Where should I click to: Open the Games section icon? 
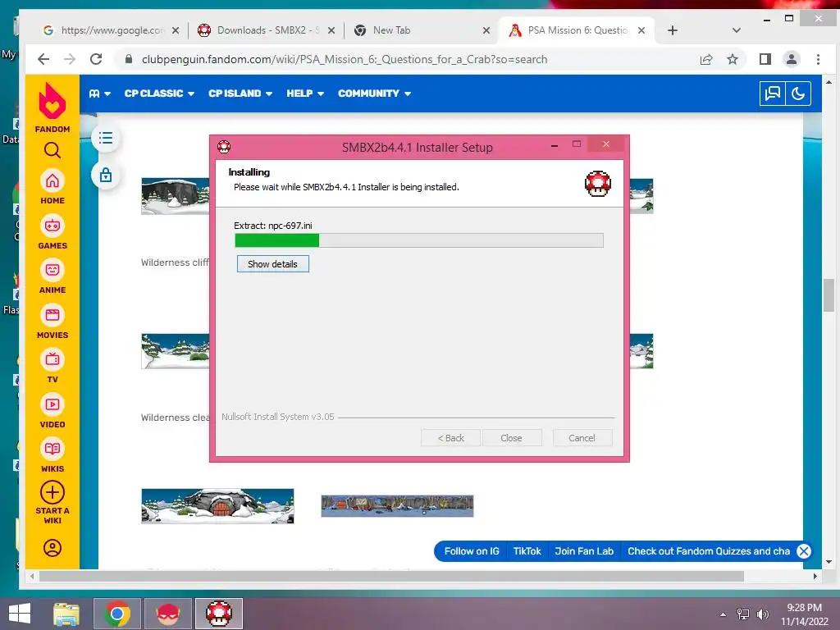[52, 226]
